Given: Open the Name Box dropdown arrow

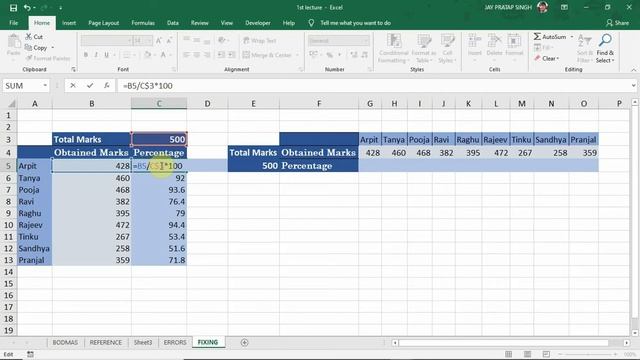Looking at the screenshot, I should (x=45, y=85).
